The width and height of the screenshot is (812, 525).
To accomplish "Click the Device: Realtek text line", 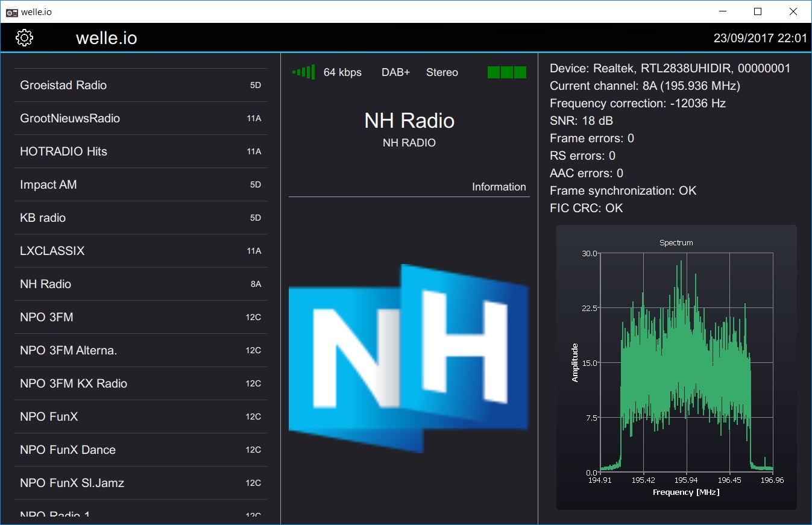I will (x=670, y=68).
